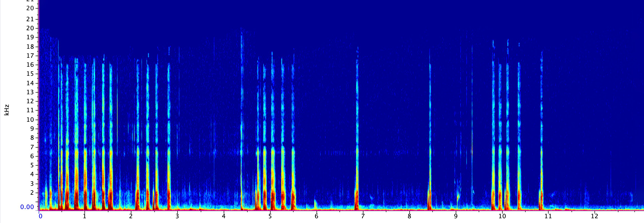Click the blue 0.00 frequency origin label
This screenshot has height=223, width=644.
pyautogui.click(x=27, y=207)
